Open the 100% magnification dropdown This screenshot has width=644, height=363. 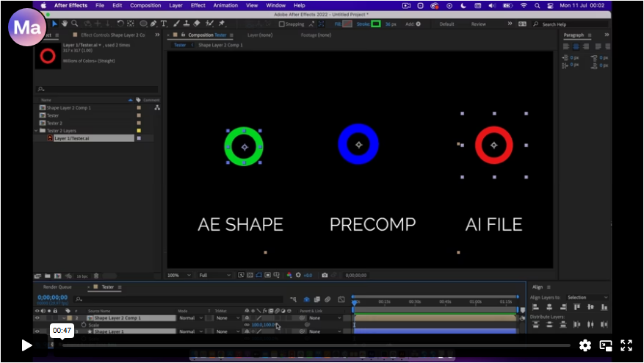tap(179, 275)
